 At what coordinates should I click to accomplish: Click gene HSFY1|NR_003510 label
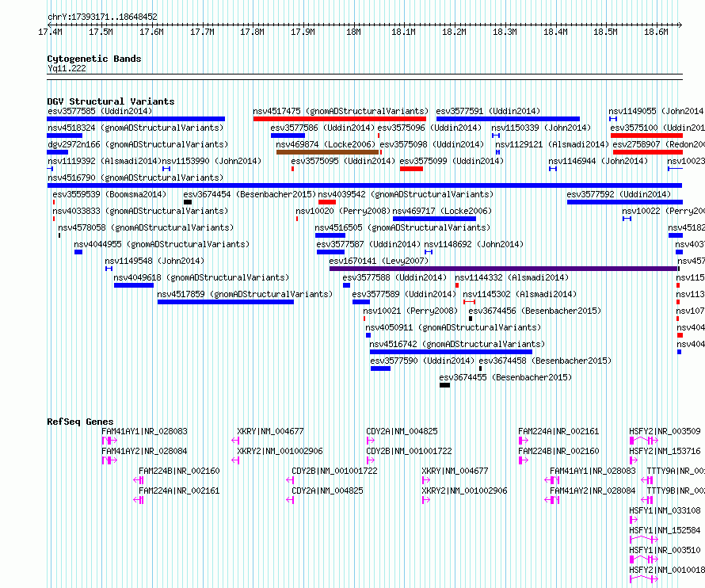[665, 550]
